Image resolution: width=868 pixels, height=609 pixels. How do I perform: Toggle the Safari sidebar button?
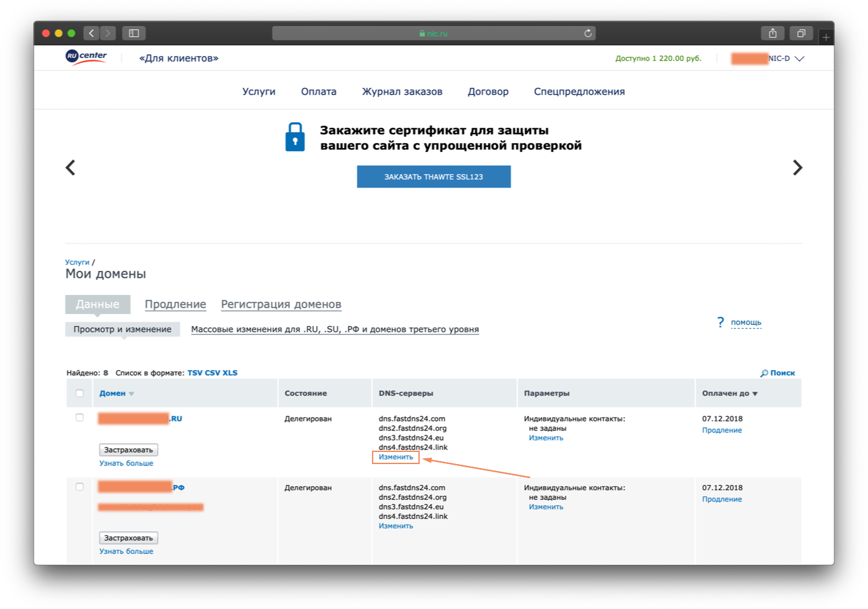pos(134,33)
